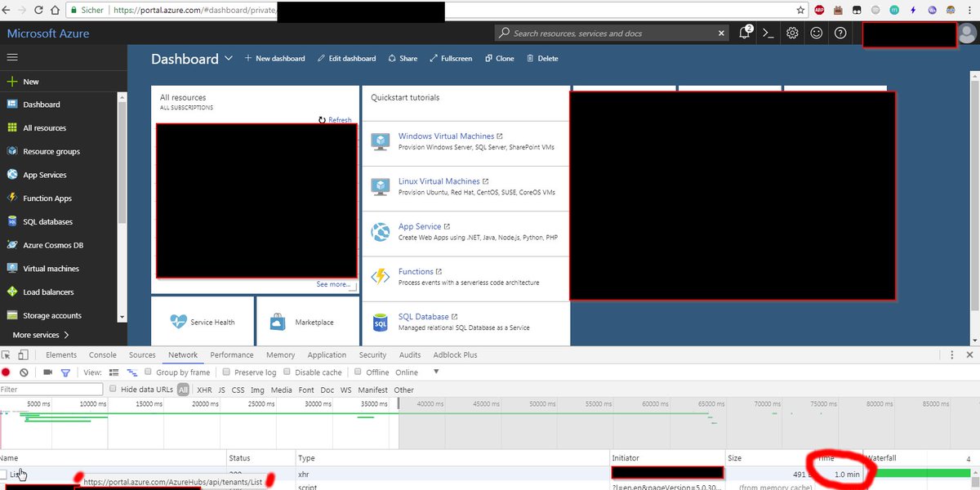Viewport: 980px width, 490px height.
Task: Click the feedback smiley icon
Action: pyautogui.click(x=817, y=33)
